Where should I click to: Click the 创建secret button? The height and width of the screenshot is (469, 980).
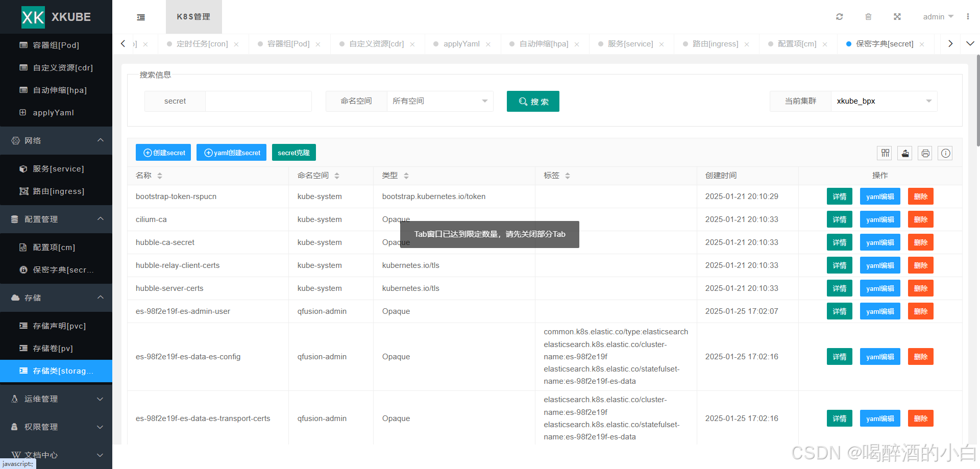tap(163, 153)
